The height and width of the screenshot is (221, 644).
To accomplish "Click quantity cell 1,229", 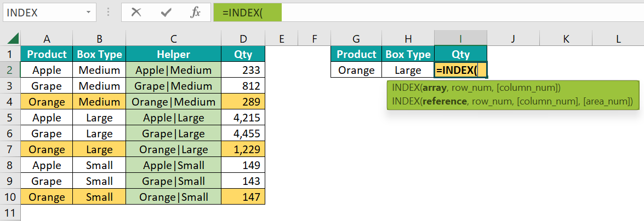I will click(243, 149).
